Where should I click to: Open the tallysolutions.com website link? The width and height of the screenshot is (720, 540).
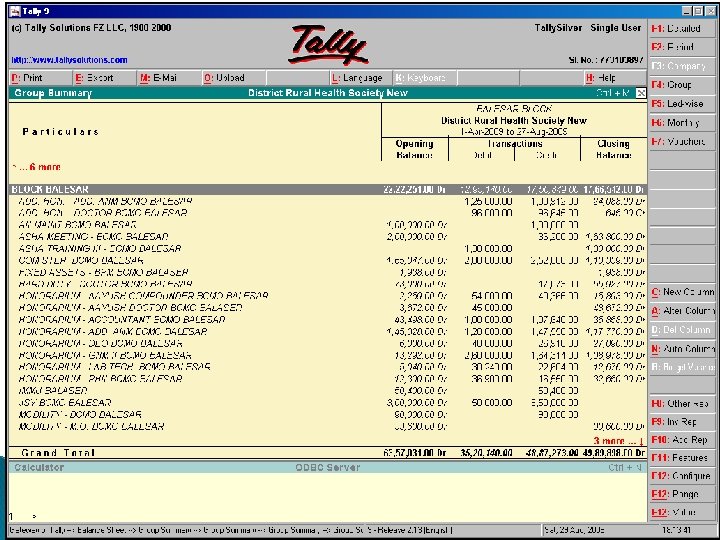tap(69, 60)
